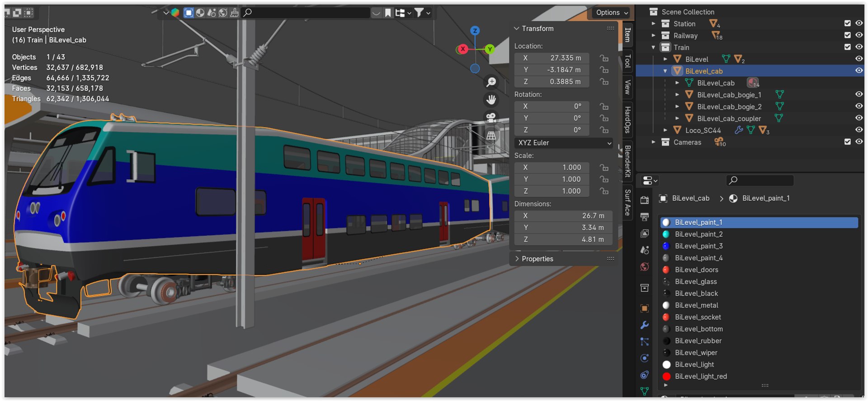Click the outliner search field
This screenshot has width=868, height=401.
pos(307,13)
